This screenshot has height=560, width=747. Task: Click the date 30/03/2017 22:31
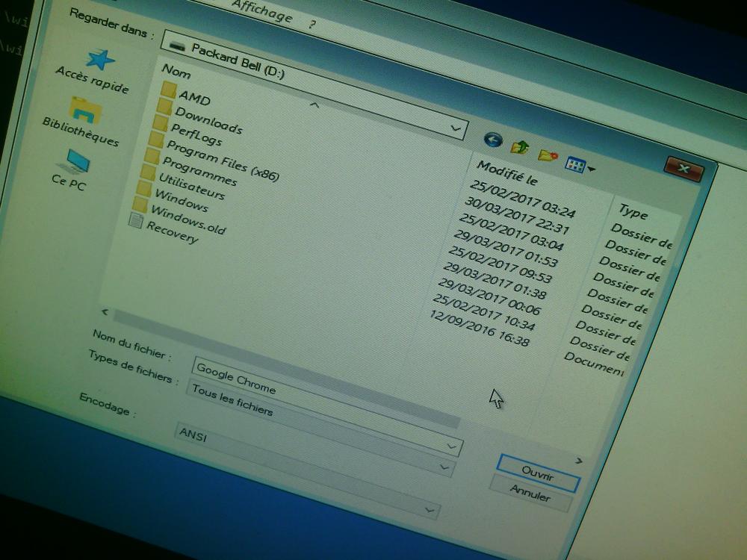click(x=517, y=217)
